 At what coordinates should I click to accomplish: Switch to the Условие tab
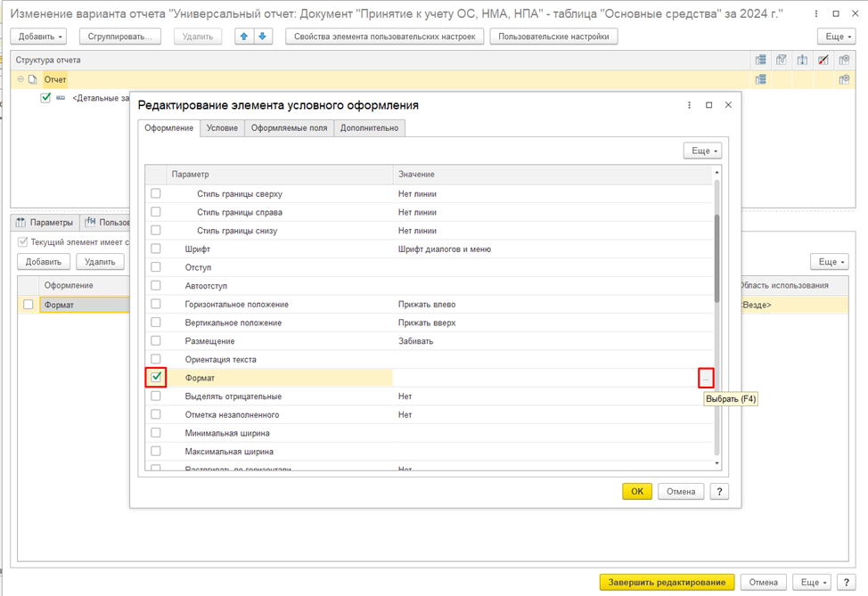tap(222, 127)
